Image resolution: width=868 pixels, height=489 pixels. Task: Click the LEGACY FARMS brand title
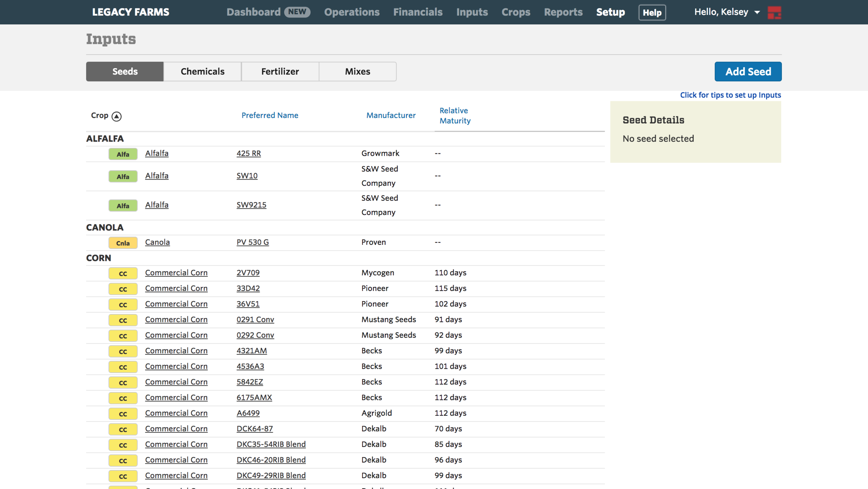(x=131, y=12)
